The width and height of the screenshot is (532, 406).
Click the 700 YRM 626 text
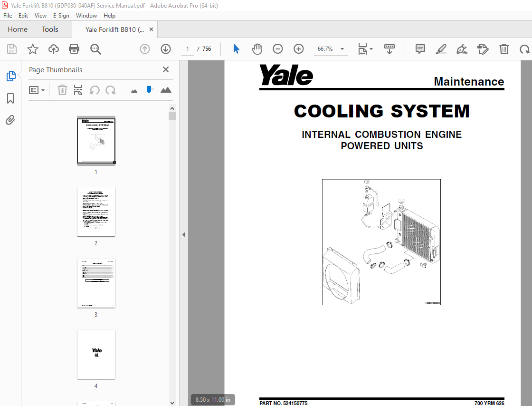click(489, 403)
